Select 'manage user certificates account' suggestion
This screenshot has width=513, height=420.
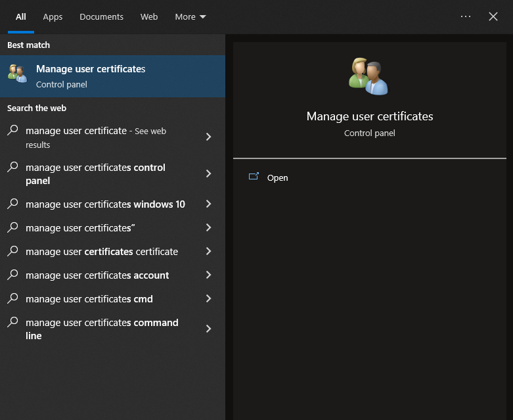(112, 275)
